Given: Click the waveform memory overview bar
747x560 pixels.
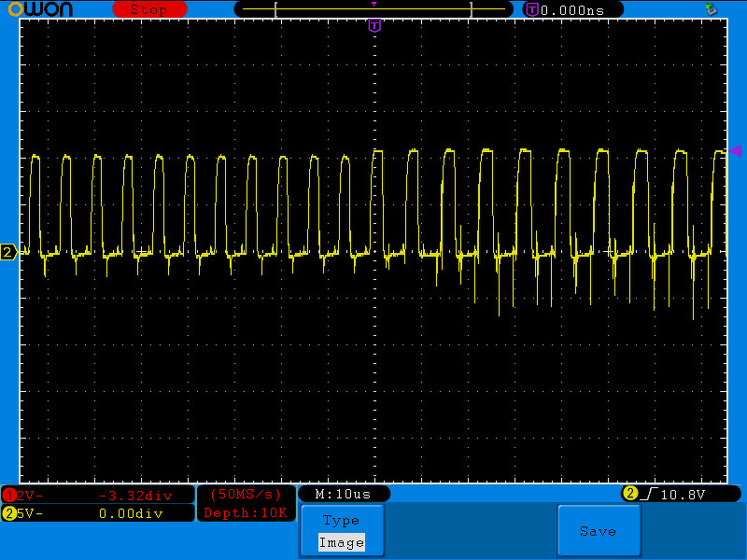Looking at the screenshot, I should pos(373,9).
